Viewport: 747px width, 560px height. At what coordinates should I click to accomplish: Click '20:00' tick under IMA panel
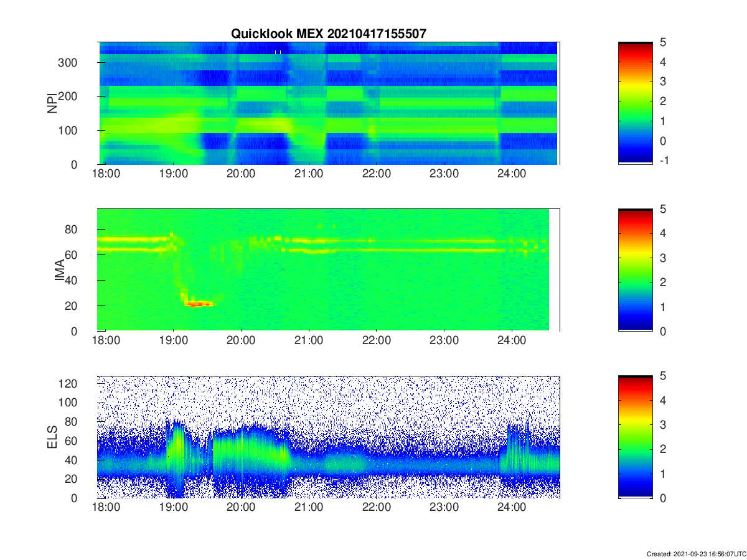(x=242, y=341)
